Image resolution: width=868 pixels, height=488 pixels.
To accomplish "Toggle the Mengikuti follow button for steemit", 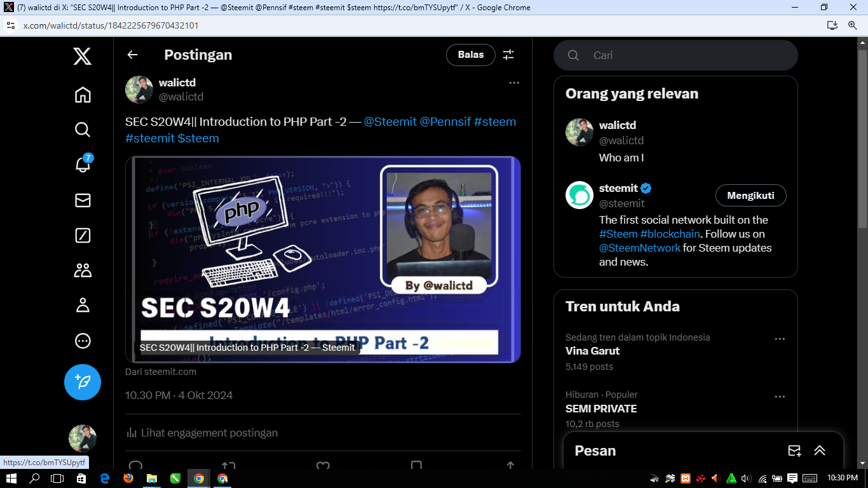I will pos(750,196).
